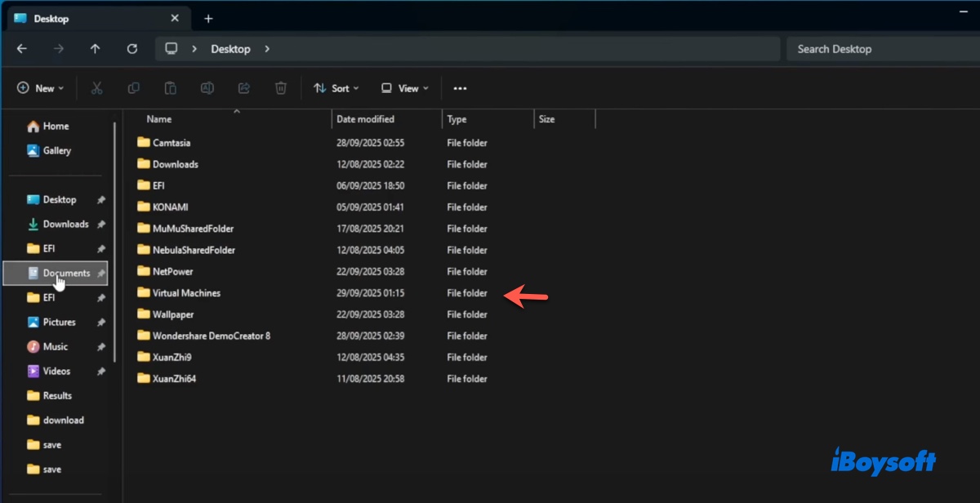Open the See more ellipsis menu
Image resolution: width=980 pixels, height=503 pixels.
tap(460, 88)
